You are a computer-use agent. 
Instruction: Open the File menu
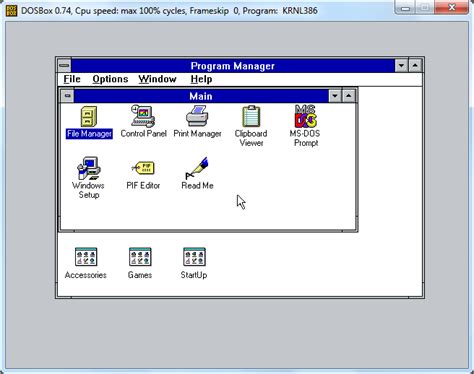click(x=72, y=79)
